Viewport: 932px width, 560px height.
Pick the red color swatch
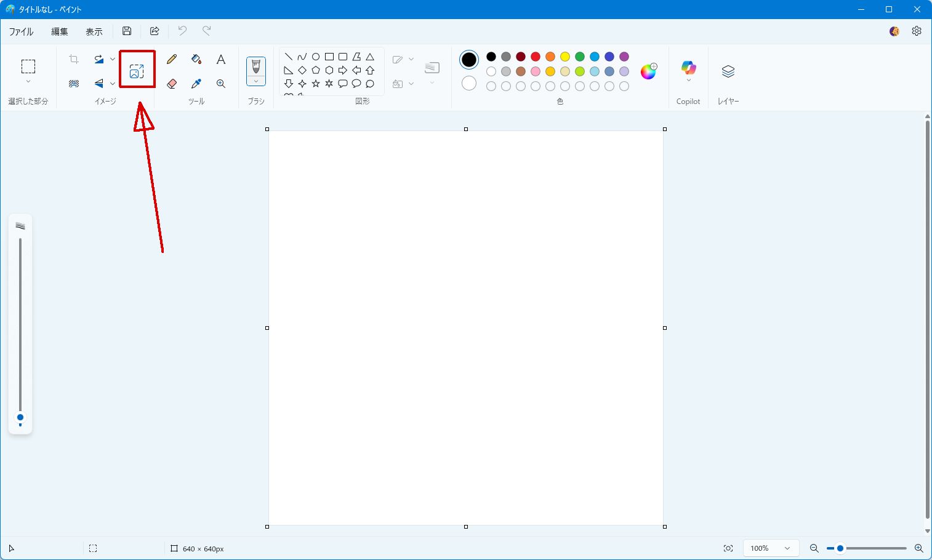click(536, 57)
